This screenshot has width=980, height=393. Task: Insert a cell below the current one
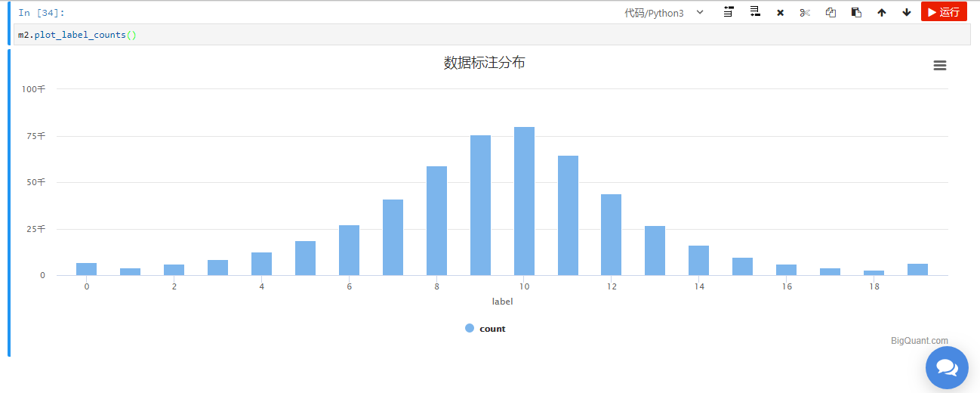(x=754, y=12)
